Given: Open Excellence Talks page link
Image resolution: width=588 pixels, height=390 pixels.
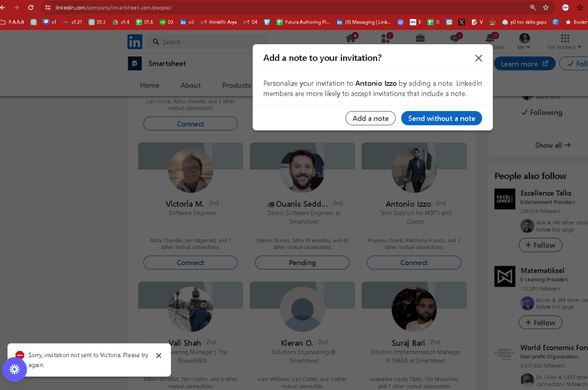Looking at the screenshot, I should pyautogui.click(x=545, y=193).
